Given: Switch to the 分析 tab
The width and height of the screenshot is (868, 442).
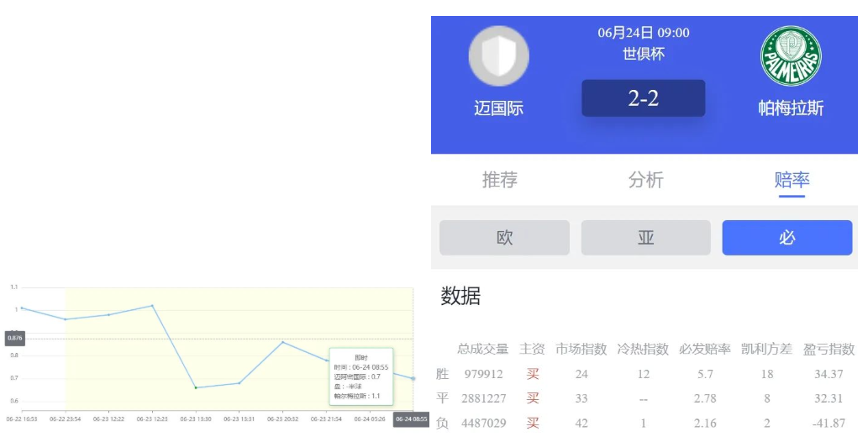Looking at the screenshot, I should tap(645, 180).
